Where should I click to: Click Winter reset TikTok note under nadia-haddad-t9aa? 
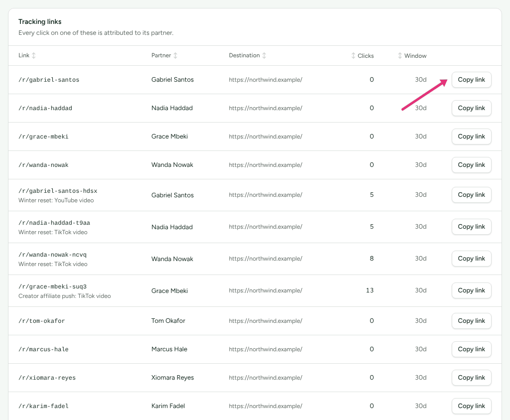(x=53, y=232)
